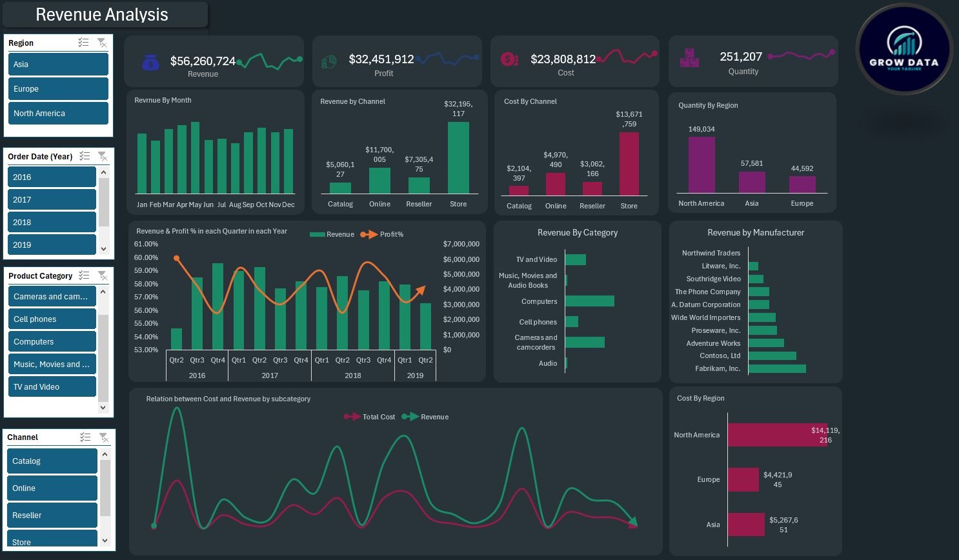This screenshot has width=959, height=560.
Task: Filter by North America region
Action: click(x=58, y=114)
